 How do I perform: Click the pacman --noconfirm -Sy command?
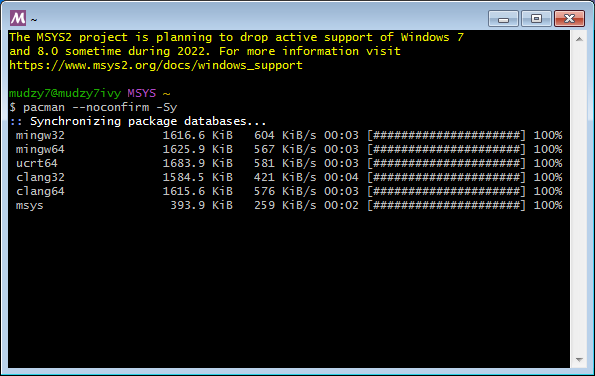100,107
